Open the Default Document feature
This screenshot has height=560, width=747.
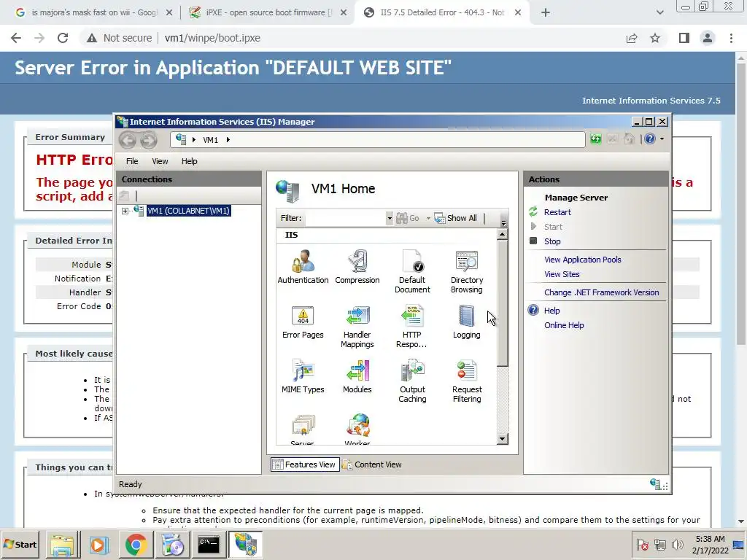(x=412, y=271)
